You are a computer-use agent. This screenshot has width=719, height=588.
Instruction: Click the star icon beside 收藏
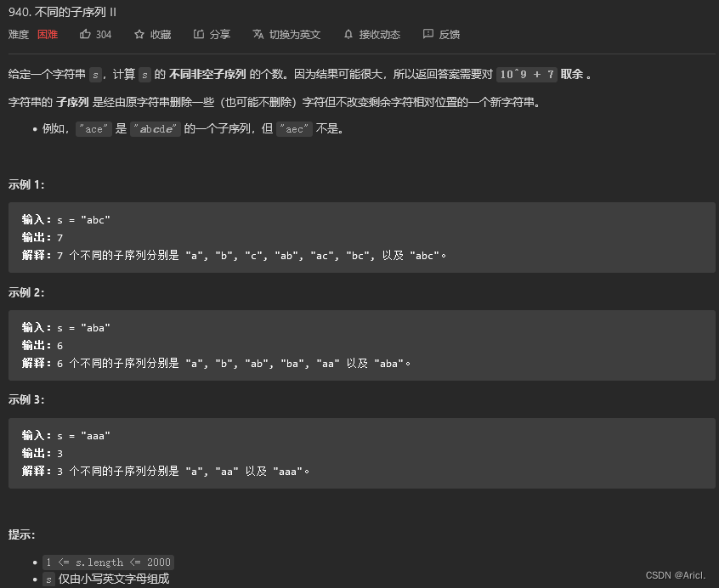coord(139,35)
